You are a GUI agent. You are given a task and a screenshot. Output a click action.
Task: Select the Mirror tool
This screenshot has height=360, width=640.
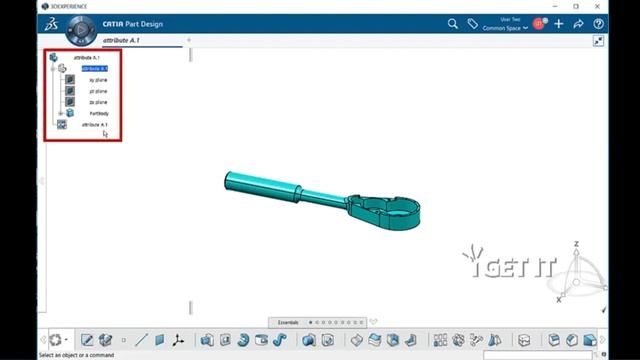(x=495, y=340)
